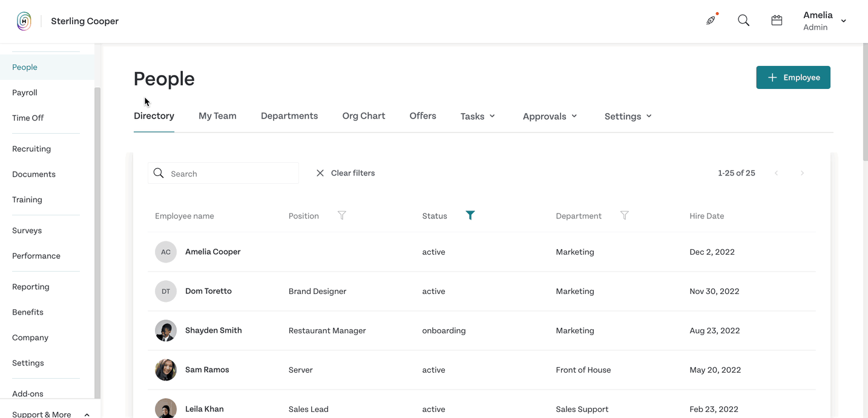This screenshot has width=868, height=418.
Task: Open the global search magnifier icon
Action: (743, 21)
